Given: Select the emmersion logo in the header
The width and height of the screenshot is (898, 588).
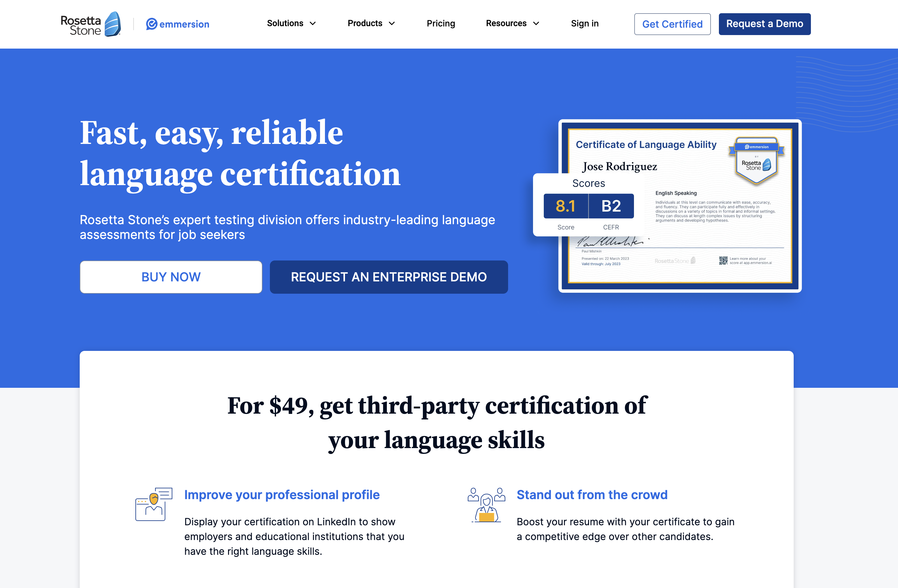Looking at the screenshot, I should click(177, 24).
